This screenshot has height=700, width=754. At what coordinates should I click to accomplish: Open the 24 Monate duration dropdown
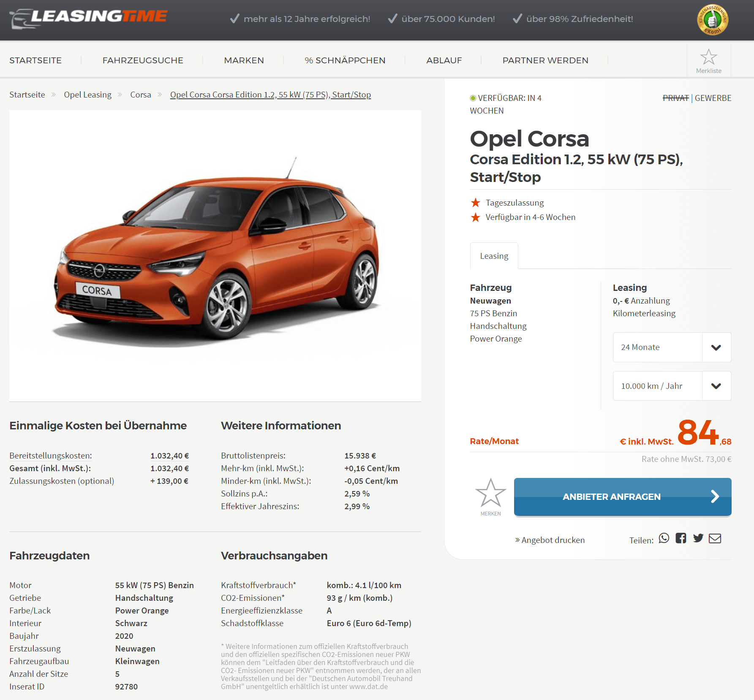coord(672,347)
